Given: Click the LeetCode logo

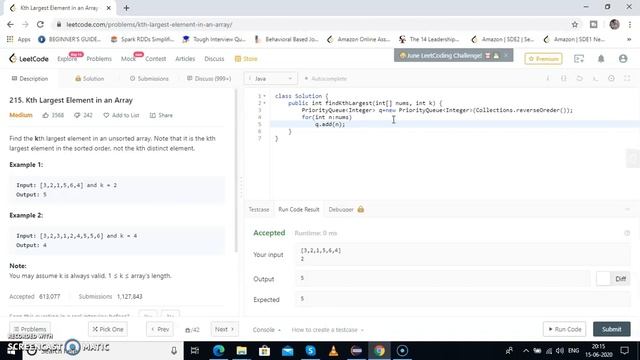Looking at the screenshot, I should point(29,59).
